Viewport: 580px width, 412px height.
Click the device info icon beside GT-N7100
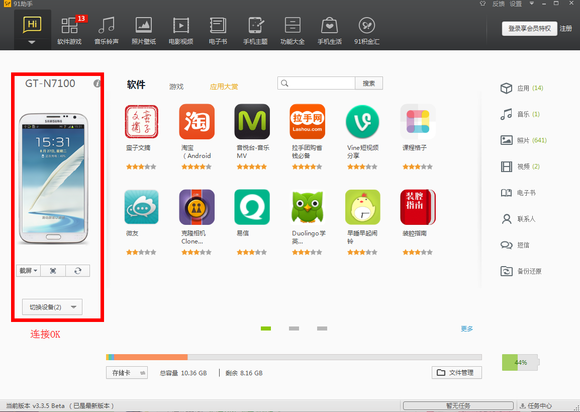coord(97,84)
